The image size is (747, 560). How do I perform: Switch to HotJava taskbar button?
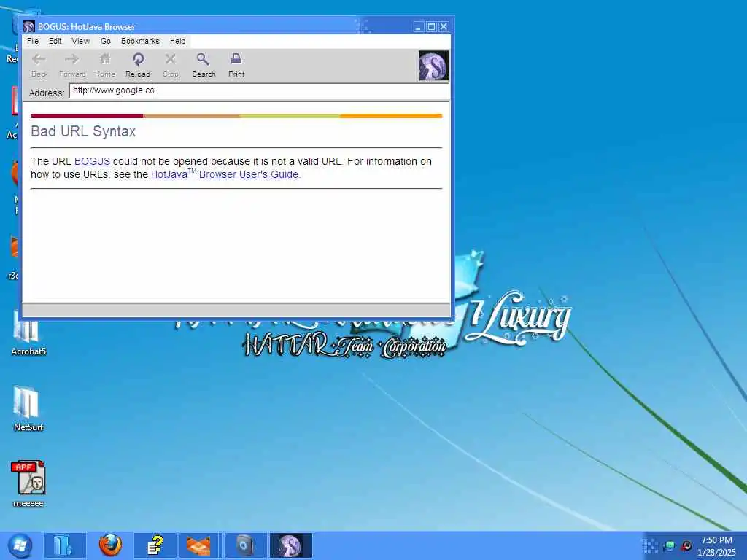[290, 545]
